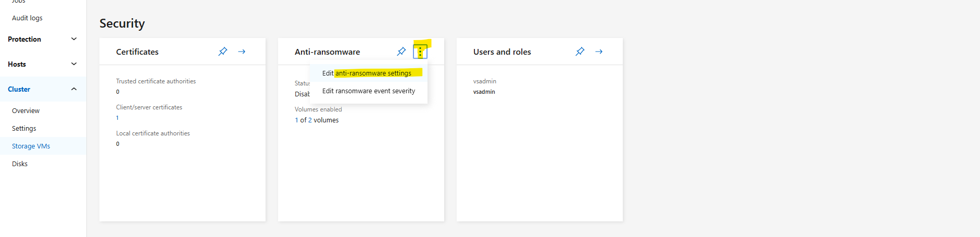Image resolution: width=980 pixels, height=237 pixels.
Task: Open cluster Settings page
Action: 24,128
